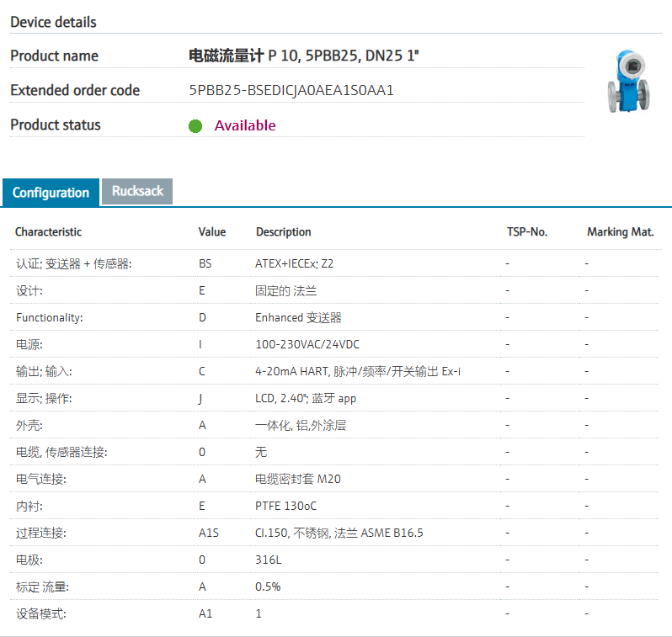This screenshot has height=637, width=672.
Task: Click the Marking Mat. column header
Action: pos(620,231)
